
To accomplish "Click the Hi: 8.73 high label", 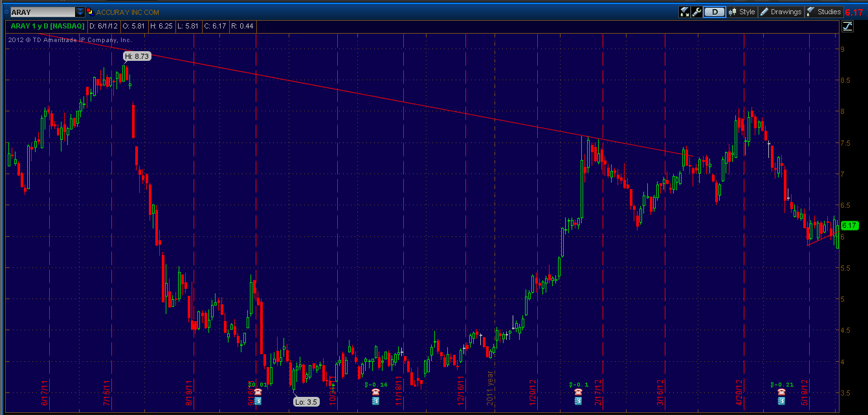I will point(137,56).
